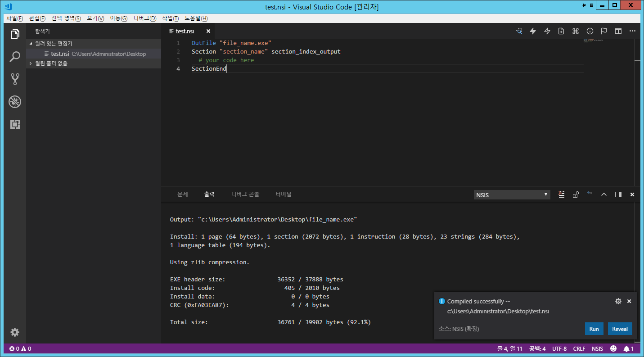The width and height of the screenshot is (644, 357).
Task: Clear the output with the clear icon
Action: point(561,194)
